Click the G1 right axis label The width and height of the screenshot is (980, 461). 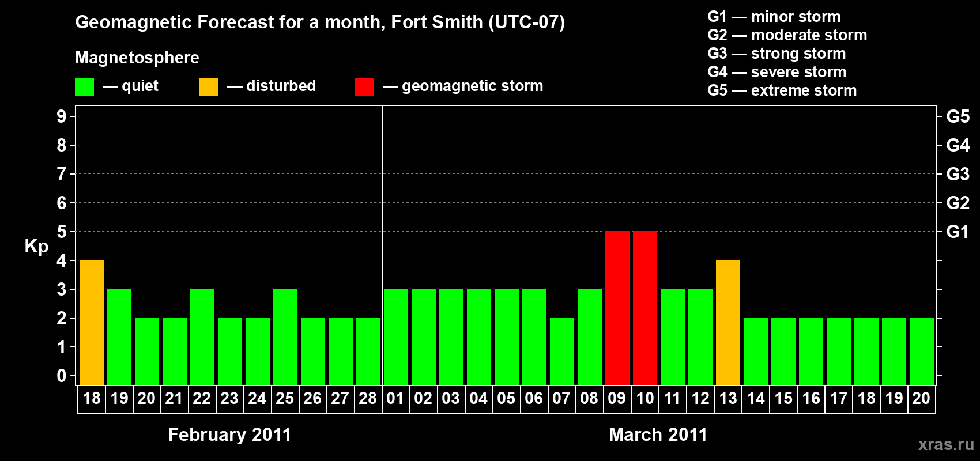(958, 232)
